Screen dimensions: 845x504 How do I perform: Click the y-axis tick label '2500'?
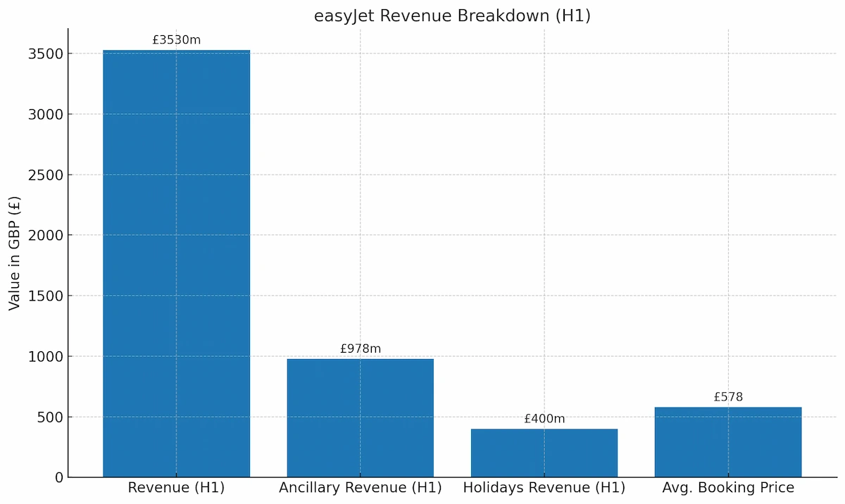point(46,175)
